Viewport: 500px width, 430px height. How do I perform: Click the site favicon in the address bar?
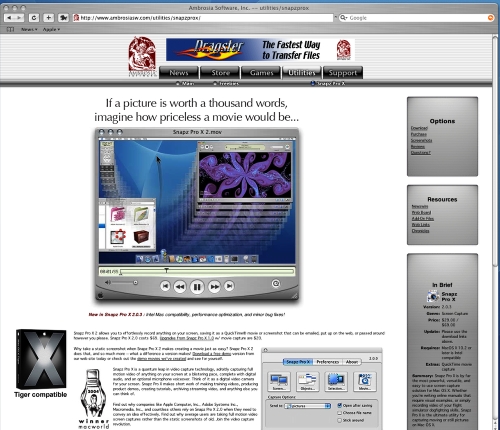(76, 18)
